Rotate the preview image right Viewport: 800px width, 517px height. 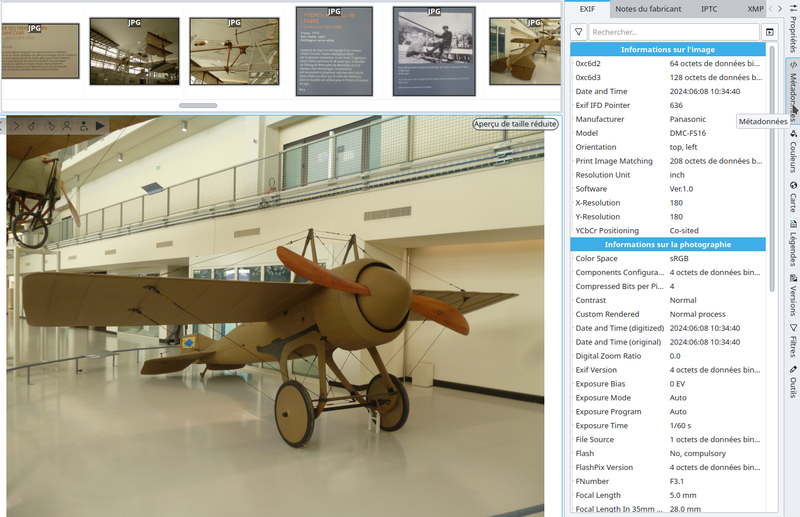tap(50, 125)
